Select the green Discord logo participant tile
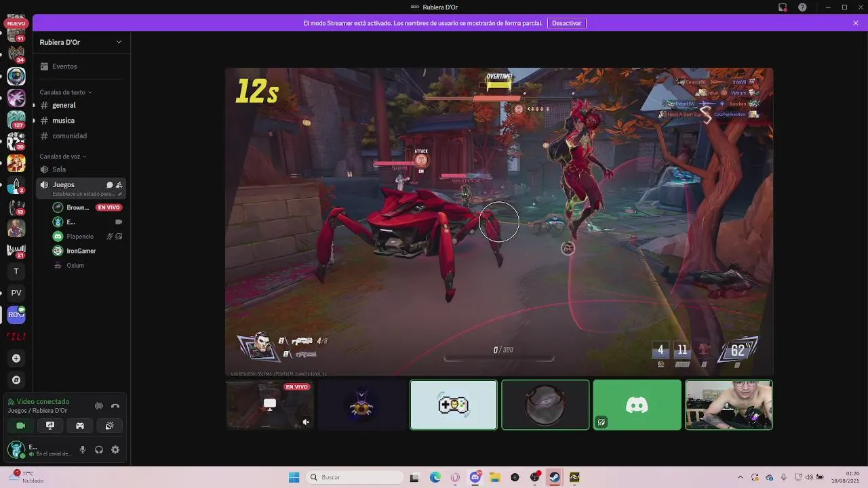 pyautogui.click(x=637, y=405)
